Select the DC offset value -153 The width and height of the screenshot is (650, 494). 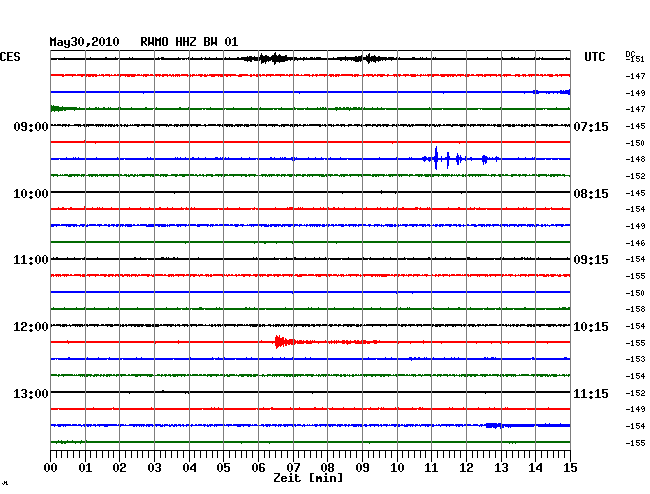pyautogui.click(x=635, y=359)
